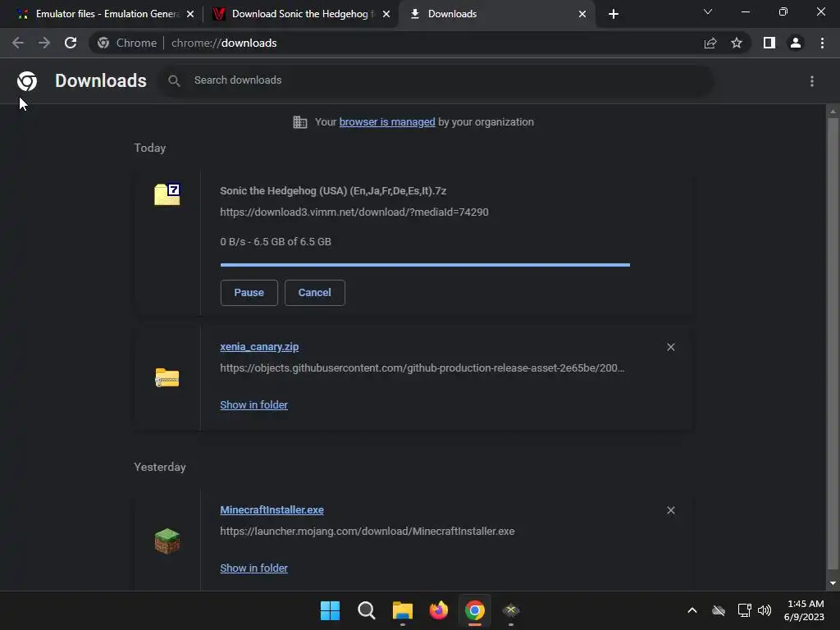
Task: Open the profile avatar icon
Action: 796,43
